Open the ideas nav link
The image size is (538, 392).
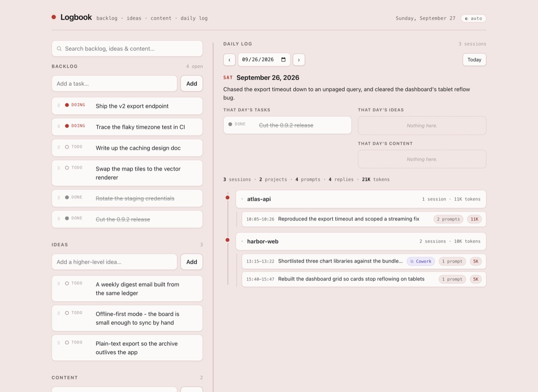(134, 18)
